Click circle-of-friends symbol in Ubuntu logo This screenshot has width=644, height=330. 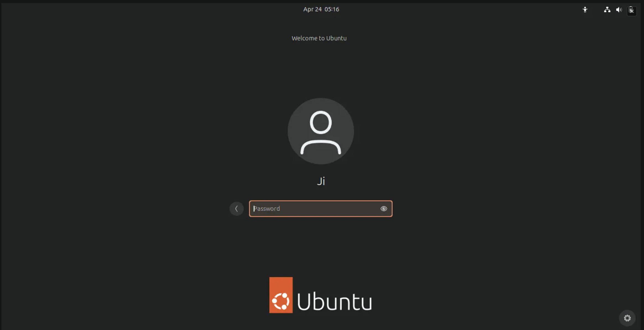[x=281, y=301]
